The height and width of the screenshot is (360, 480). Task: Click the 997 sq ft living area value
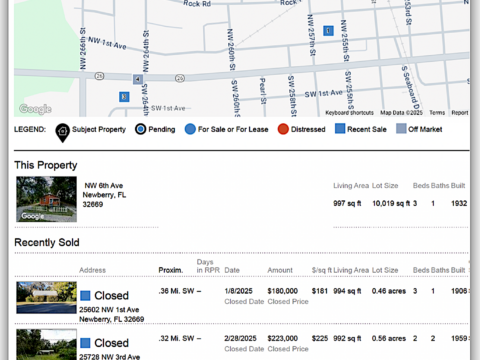(x=347, y=203)
